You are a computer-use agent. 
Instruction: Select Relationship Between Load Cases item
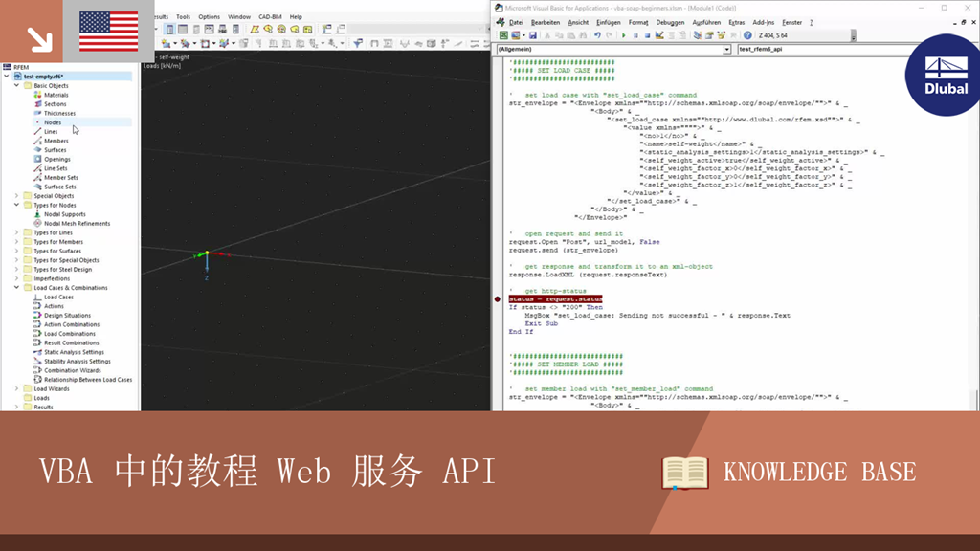[87, 379]
